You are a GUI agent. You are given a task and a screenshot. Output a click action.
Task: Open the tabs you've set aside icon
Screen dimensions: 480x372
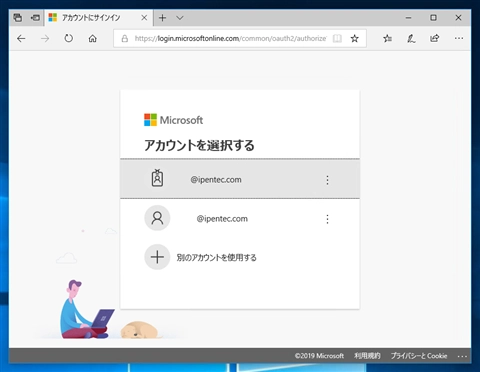[18, 18]
